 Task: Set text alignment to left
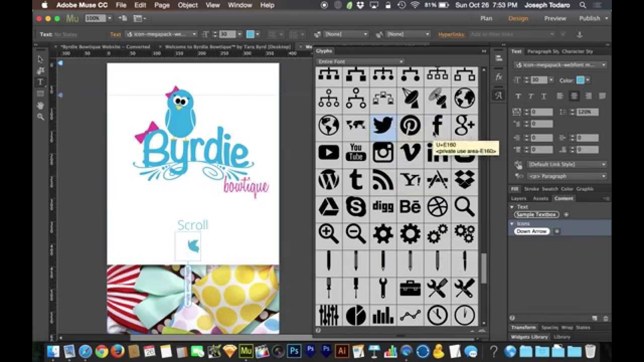560,96
